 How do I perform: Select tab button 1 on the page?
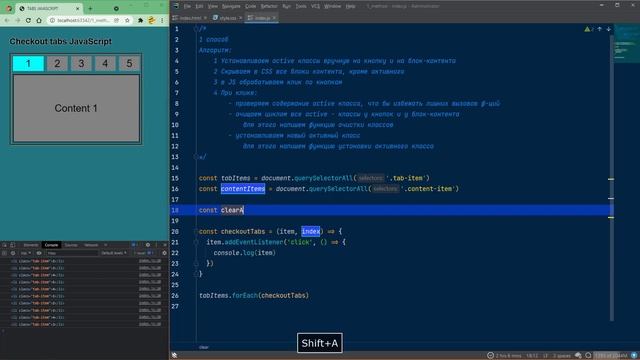28,63
